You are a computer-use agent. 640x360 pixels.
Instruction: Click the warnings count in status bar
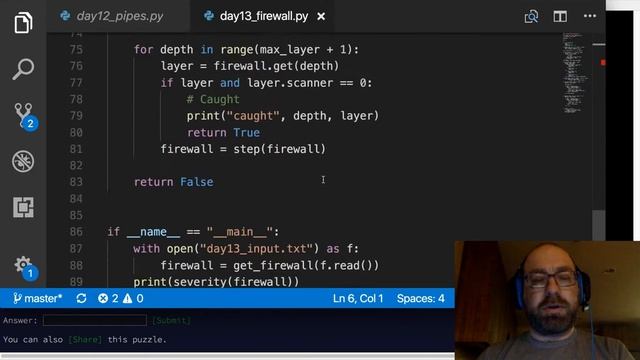pos(133,298)
